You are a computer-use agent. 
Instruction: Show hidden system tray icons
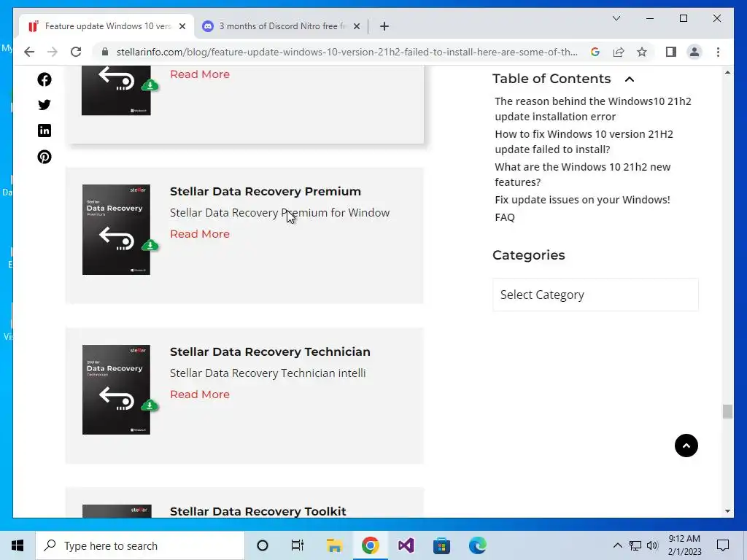[x=617, y=545]
